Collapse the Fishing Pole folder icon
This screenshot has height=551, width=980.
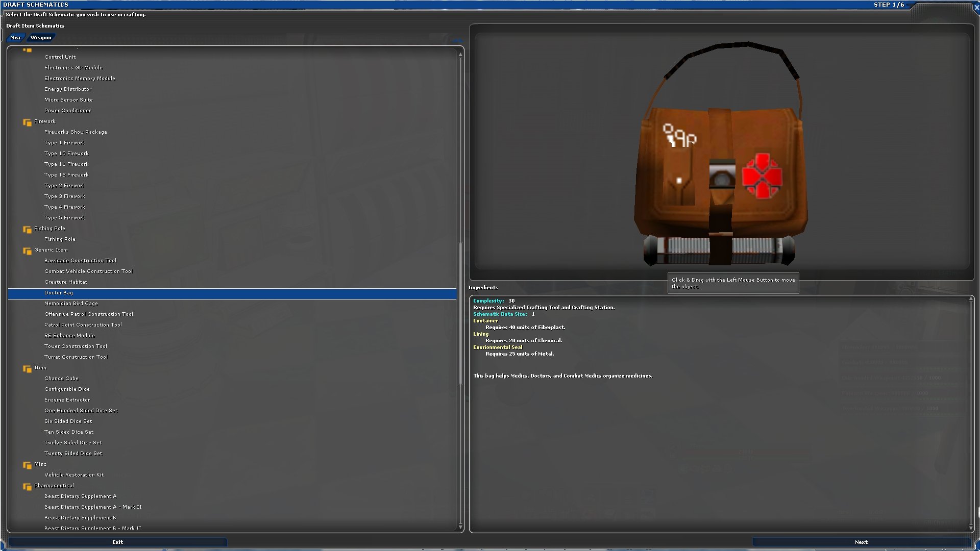point(27,230)
